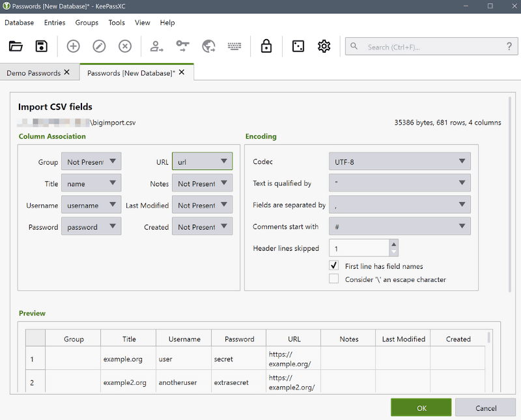Lock the database with padlock icon
Screen dimensions: 521x420
click(266, 46)
